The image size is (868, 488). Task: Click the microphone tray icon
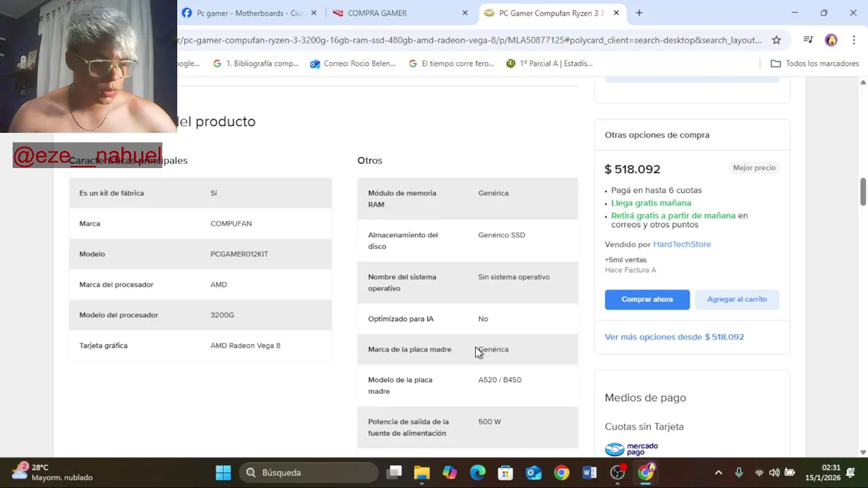739,472
